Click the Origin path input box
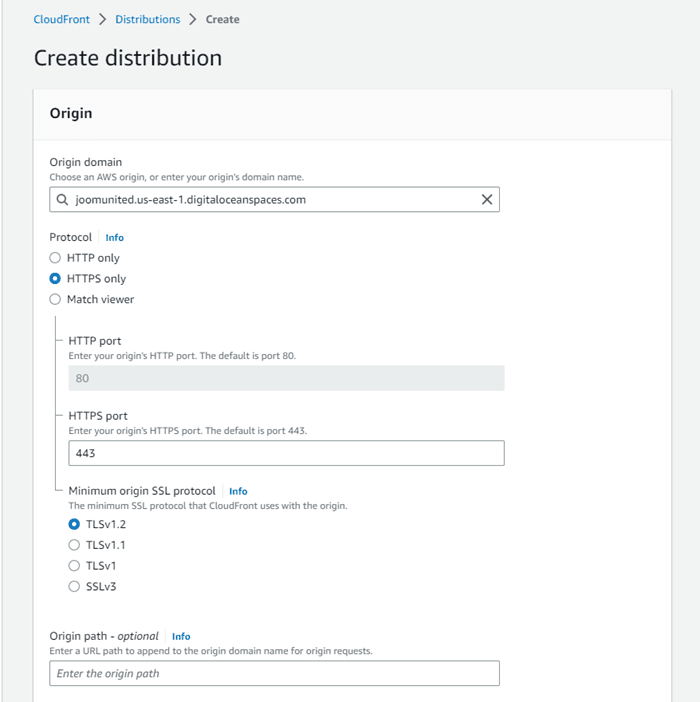The width and height of the screenshot is (700, 702). click(274, 674)
